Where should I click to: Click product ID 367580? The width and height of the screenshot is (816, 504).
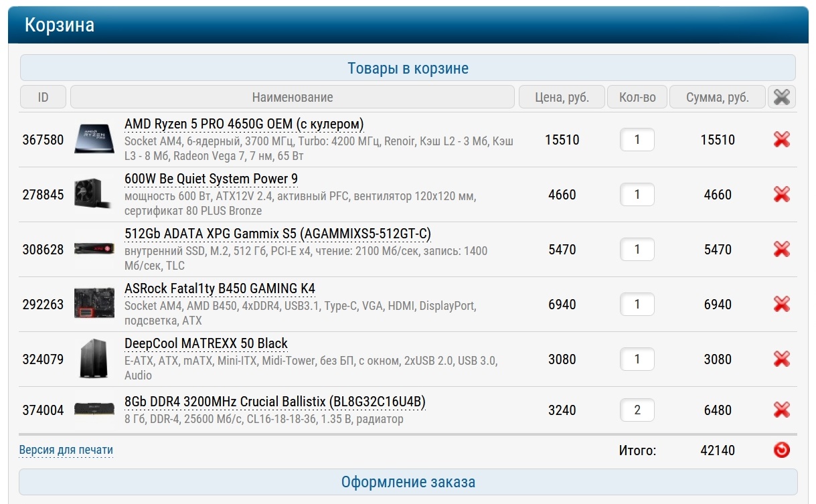pyautogui.click(x=44, y=140)
